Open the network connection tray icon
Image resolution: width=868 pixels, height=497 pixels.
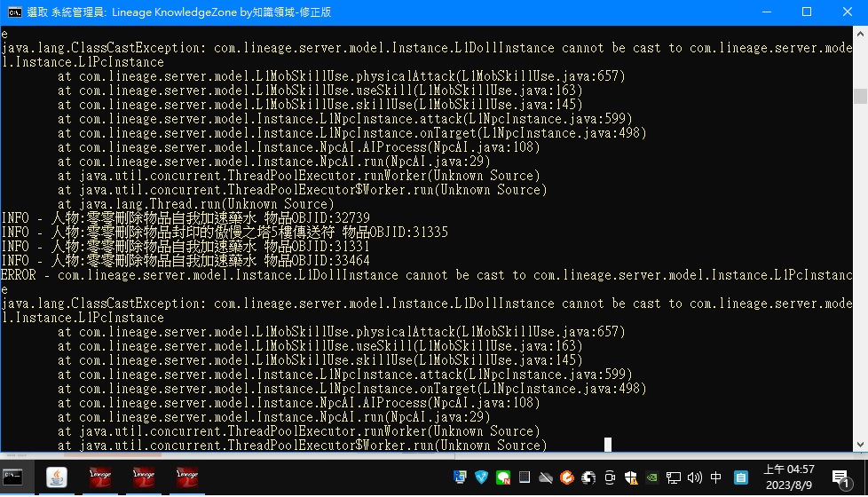pyautogui.click(x=673, y=477)
